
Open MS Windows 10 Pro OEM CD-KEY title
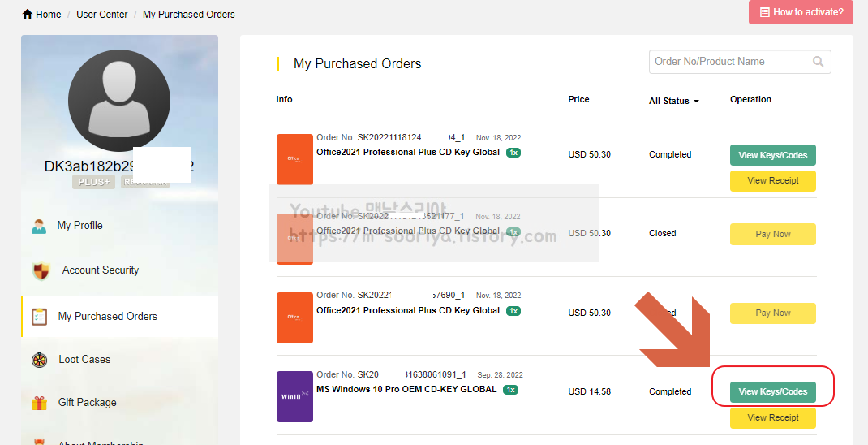click(406, 390)
